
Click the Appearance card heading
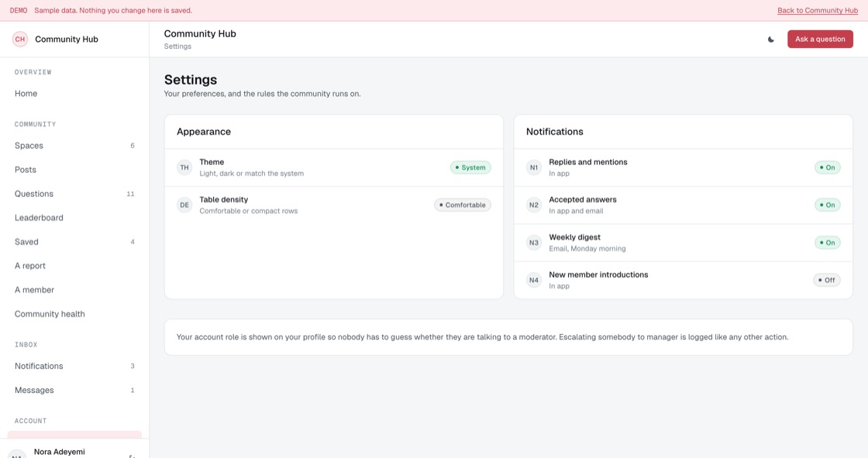click(204, 132)
